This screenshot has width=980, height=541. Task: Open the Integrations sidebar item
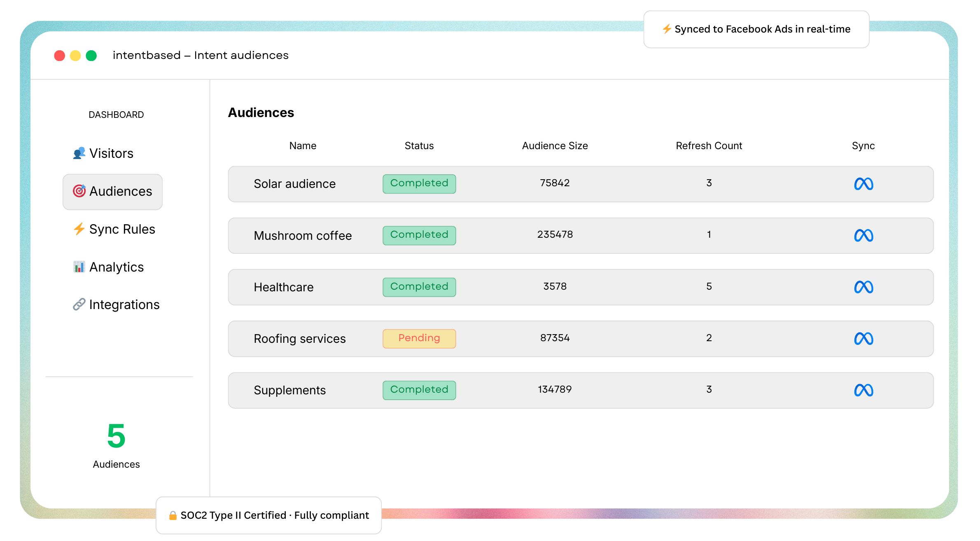(x=124, y=304)
